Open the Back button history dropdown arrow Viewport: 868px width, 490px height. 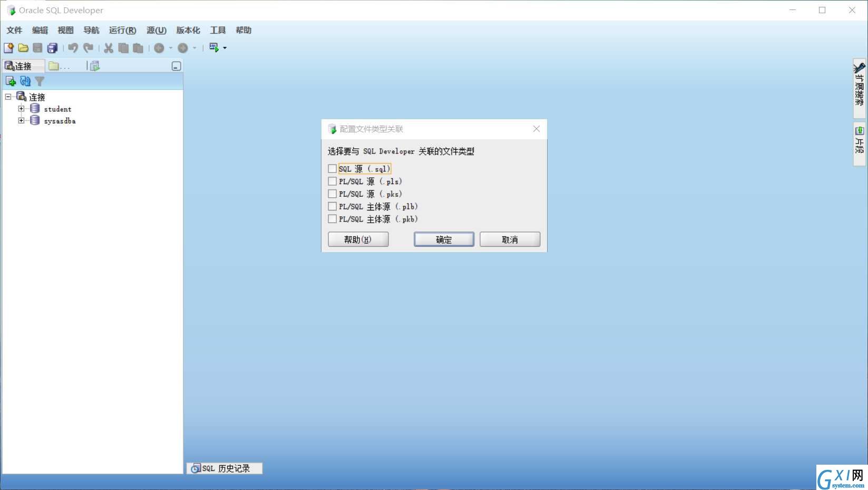tap(171, 48)
